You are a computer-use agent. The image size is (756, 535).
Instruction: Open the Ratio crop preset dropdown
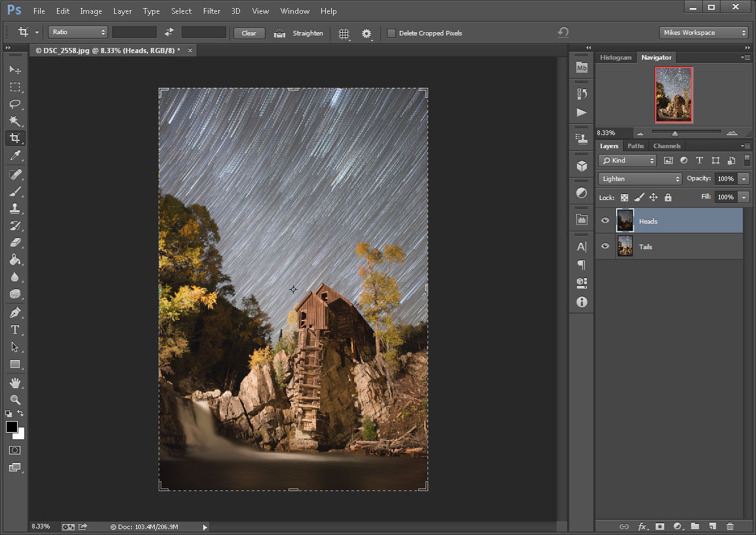coord(77,32)
